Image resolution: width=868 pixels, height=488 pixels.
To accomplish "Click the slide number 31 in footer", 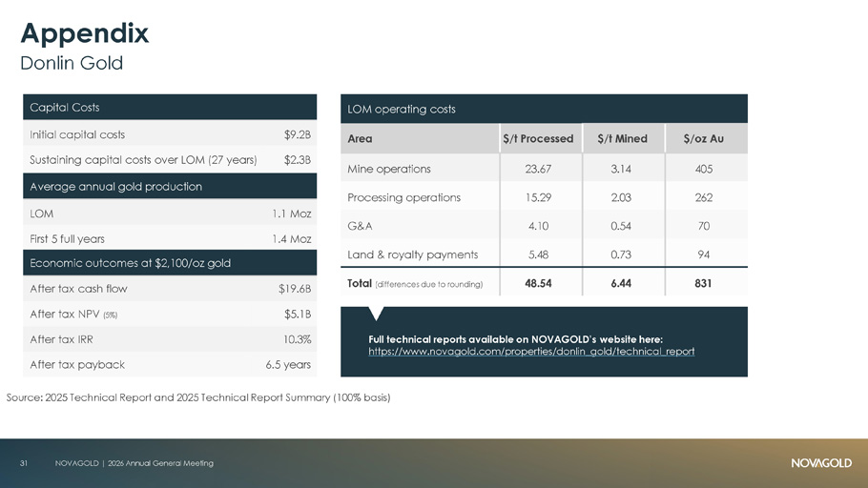I will click(24, 463).
